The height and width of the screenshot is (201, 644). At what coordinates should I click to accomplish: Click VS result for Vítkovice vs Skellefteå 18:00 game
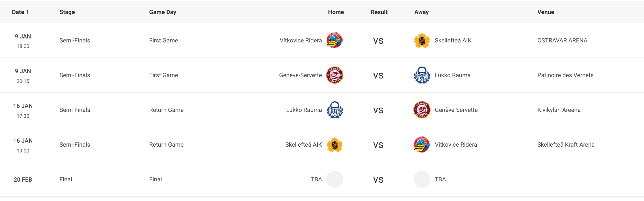pyautogui.click(x=378, y=41)
